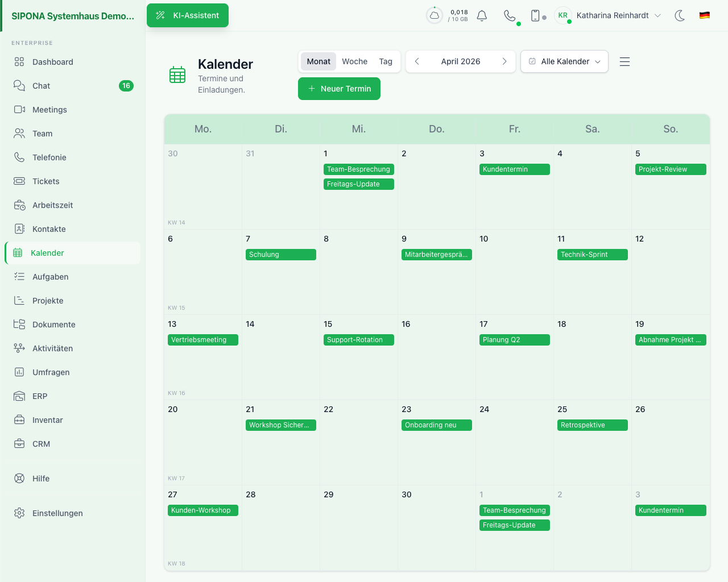Click the KR user avatar
The width and height of the screenshot is (728, 582).
click(x=562, y=15)
